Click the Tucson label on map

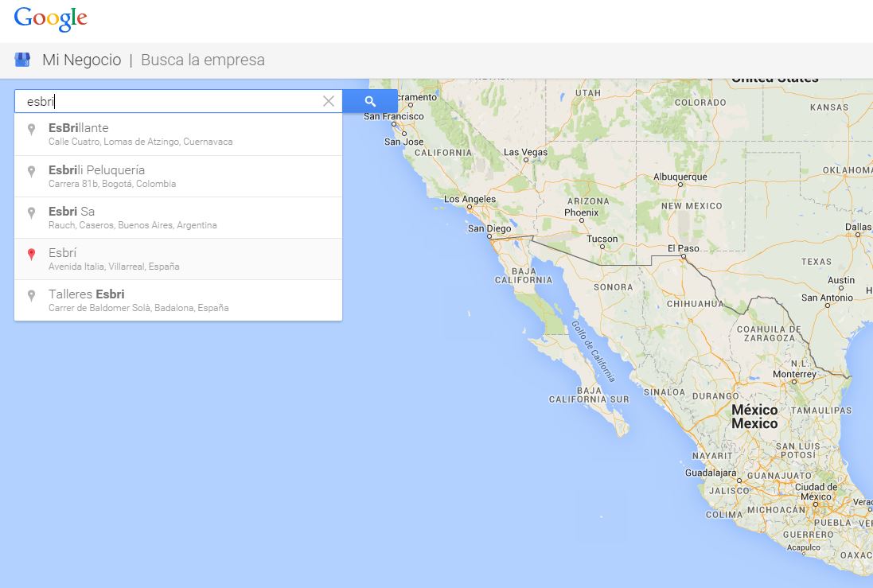pos(602,239)
